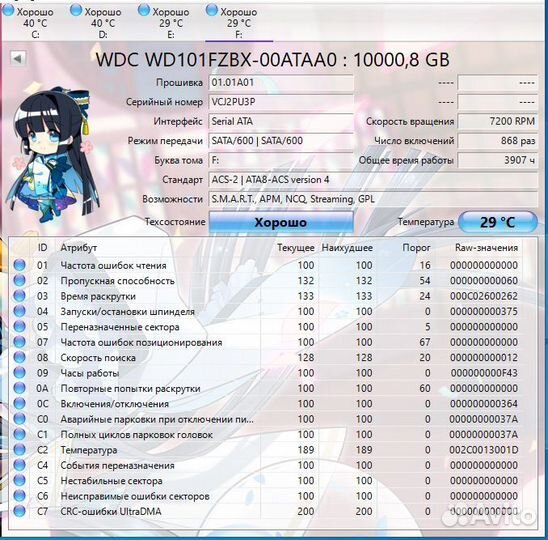Click the health icon of drive F:

[211, 10]
